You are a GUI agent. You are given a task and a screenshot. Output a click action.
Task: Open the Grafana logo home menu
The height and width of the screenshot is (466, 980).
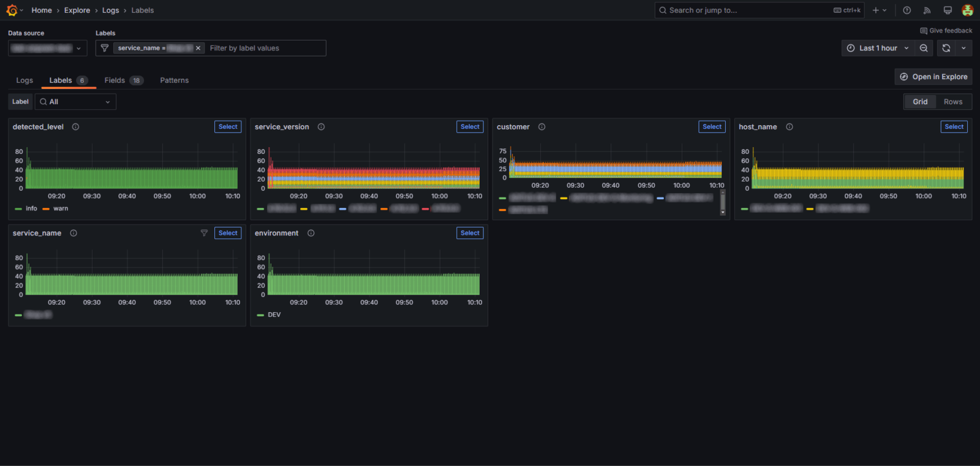tap(12, 10)
